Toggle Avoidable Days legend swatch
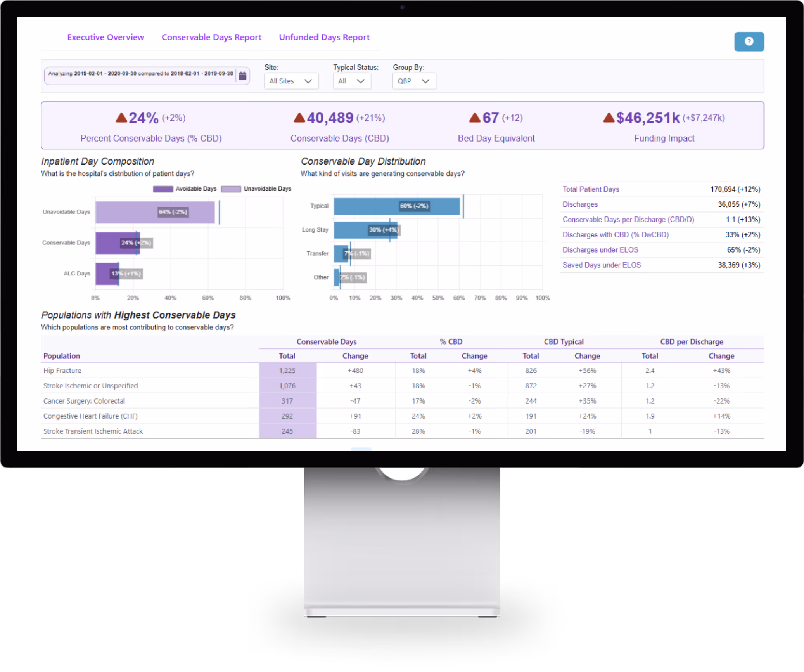This screenshot has width=804, height=672. point(163,189)
